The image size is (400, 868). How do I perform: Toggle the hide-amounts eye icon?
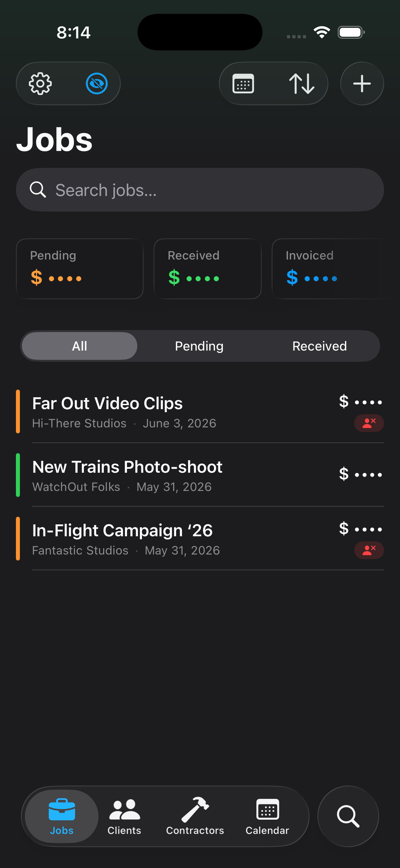pos(97,83)
